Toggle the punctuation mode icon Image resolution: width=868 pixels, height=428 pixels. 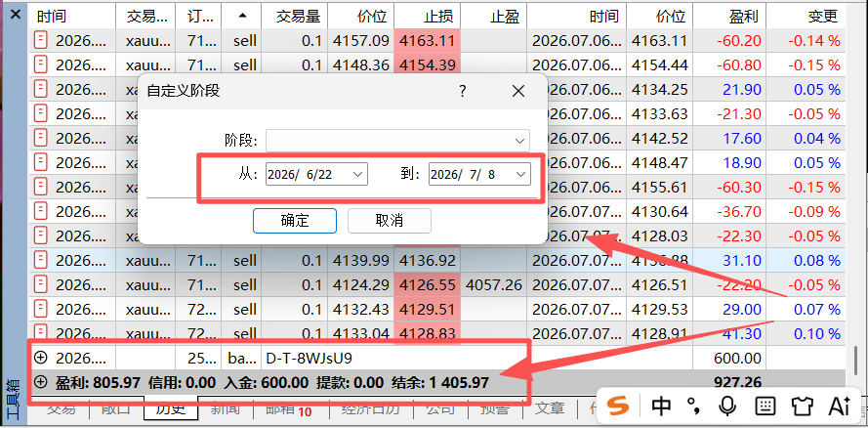click(693, 407)
